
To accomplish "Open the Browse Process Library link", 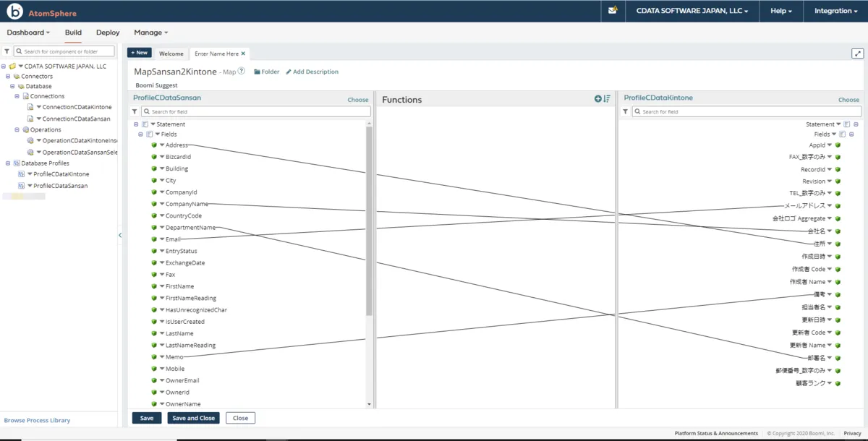I will (x=37, y=420).
